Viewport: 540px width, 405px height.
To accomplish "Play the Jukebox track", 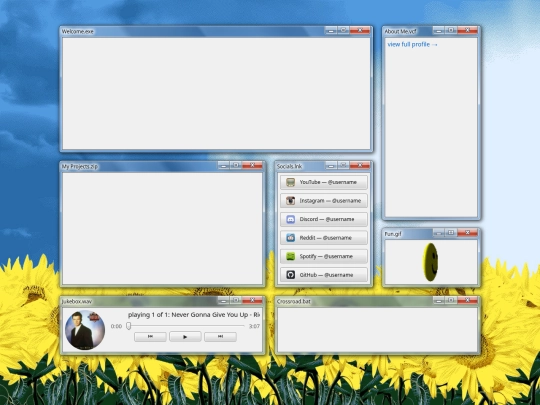I will click(185, 337).
